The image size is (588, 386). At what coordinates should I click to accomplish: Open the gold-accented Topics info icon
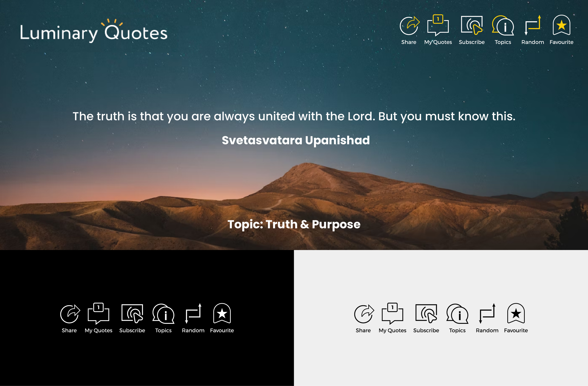(503, 26)
